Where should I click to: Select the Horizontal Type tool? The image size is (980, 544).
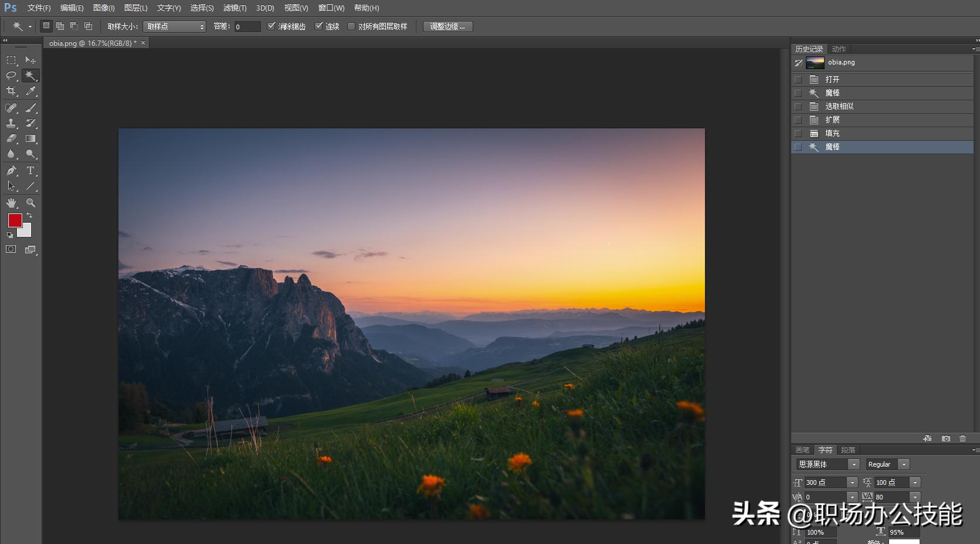(x=30, y=171)
